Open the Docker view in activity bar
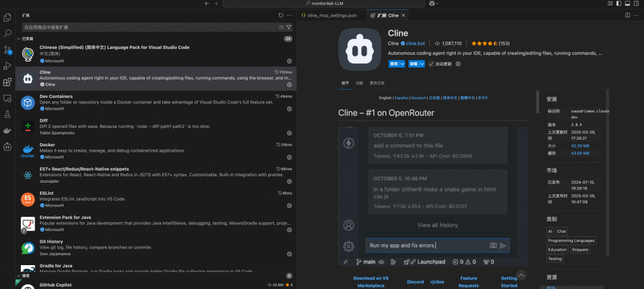Screen dimensions: 644x289 click(x=8, y=130)
